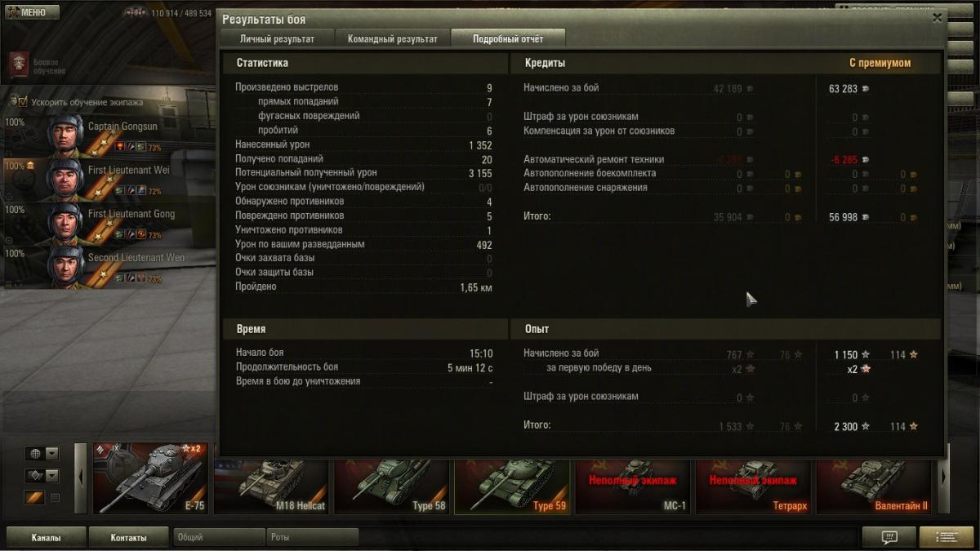
Task: Click Продолжительность боя 5 мин 12 с
Action: coord(470,368)
